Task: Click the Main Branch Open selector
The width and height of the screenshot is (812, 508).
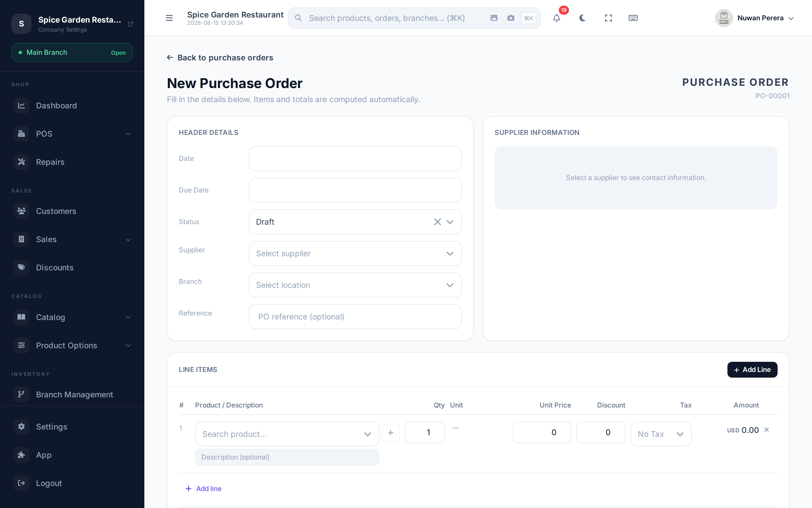Action: click(72, 52)
